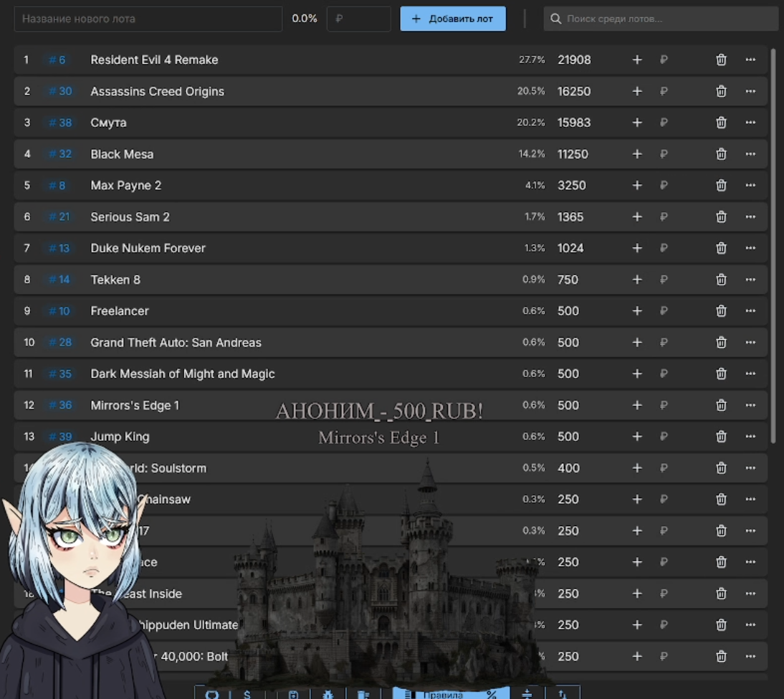784x699 pixels.
Task: Open the three-dot menu for Serious Sam 2
Action: [750, 217]
